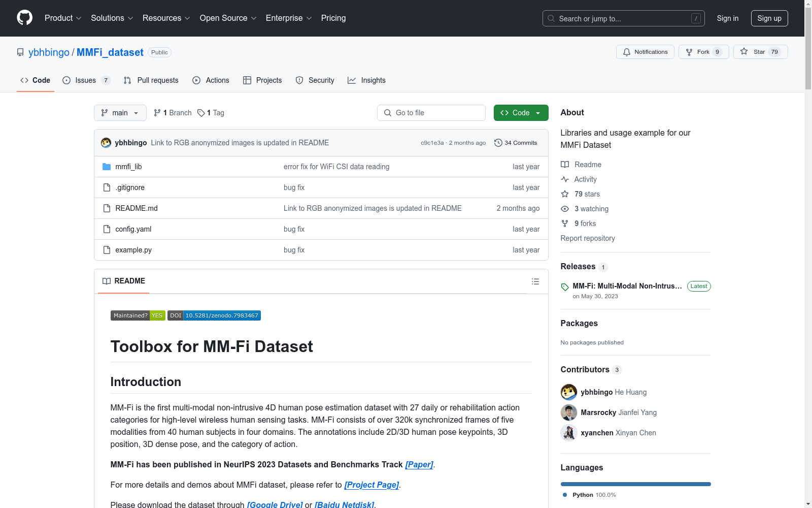Open the [Project Page] link
Screen dimensions: 812x508
click(x=372, y=485)
